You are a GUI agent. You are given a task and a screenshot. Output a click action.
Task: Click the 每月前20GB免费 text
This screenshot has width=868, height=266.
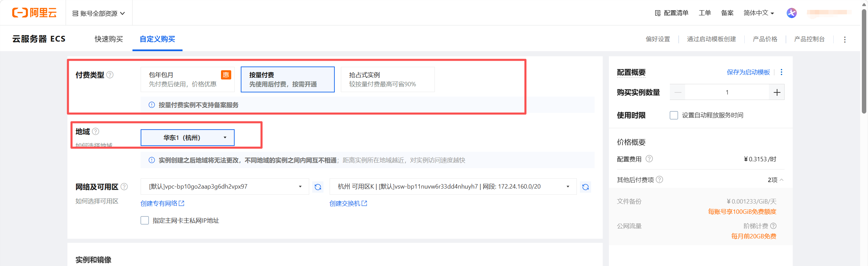754,236
